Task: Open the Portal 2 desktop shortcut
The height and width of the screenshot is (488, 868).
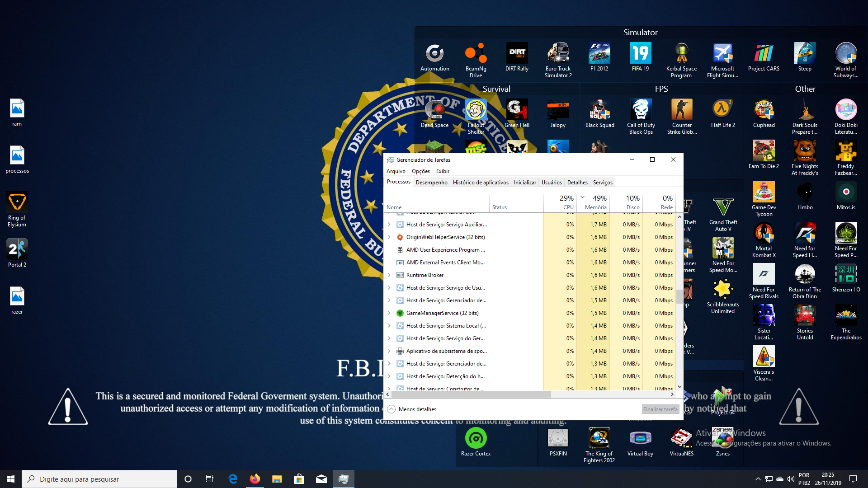Action: [x=17, y=253]
